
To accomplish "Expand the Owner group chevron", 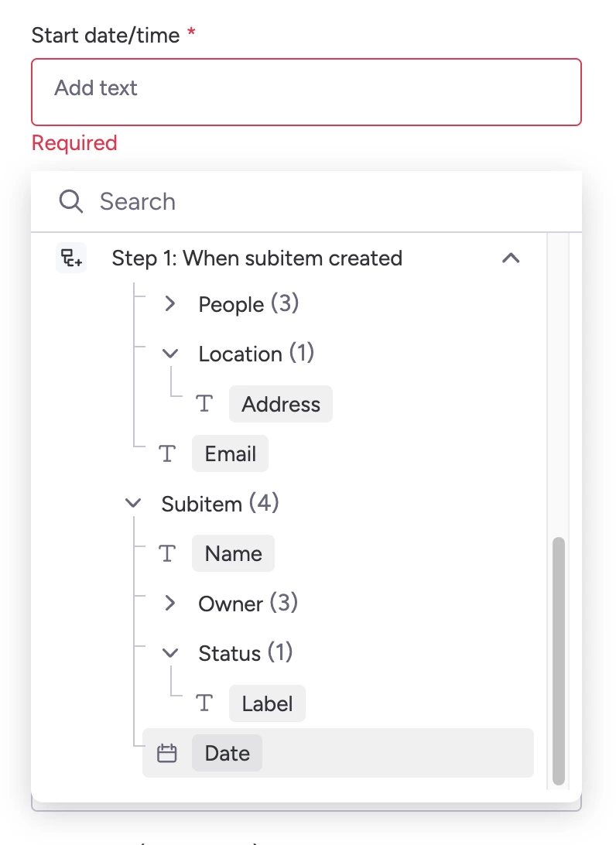I will click(170, 604).
